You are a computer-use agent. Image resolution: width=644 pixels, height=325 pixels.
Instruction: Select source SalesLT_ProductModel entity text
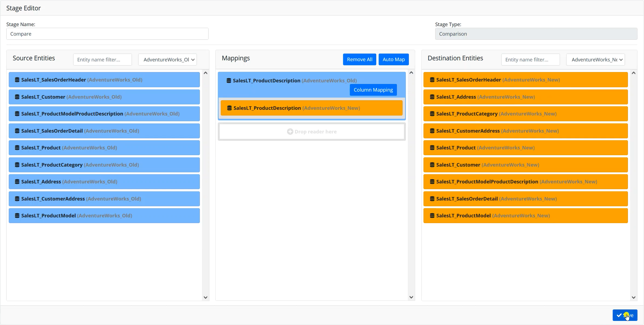point(77,215)
